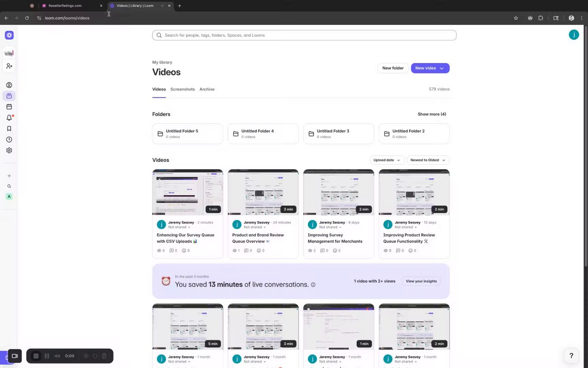588x368 pixels.
Task: Show more (4) folders
Action: (432, 114)
